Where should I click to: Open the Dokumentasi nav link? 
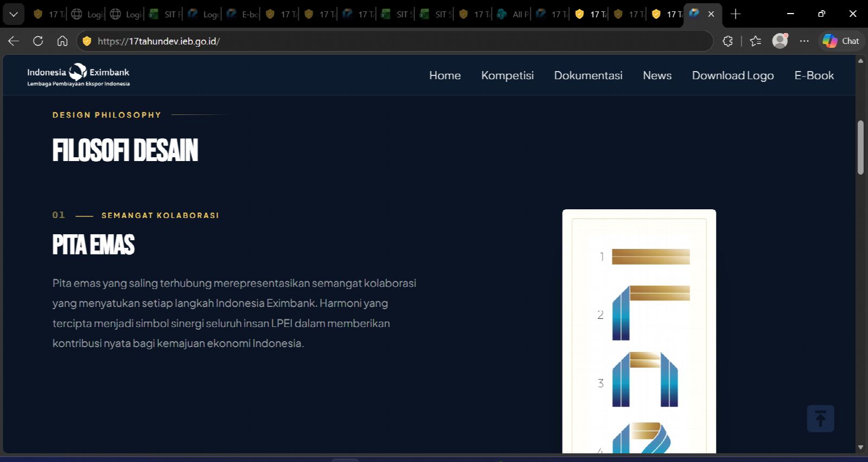(x=588, y=75)
